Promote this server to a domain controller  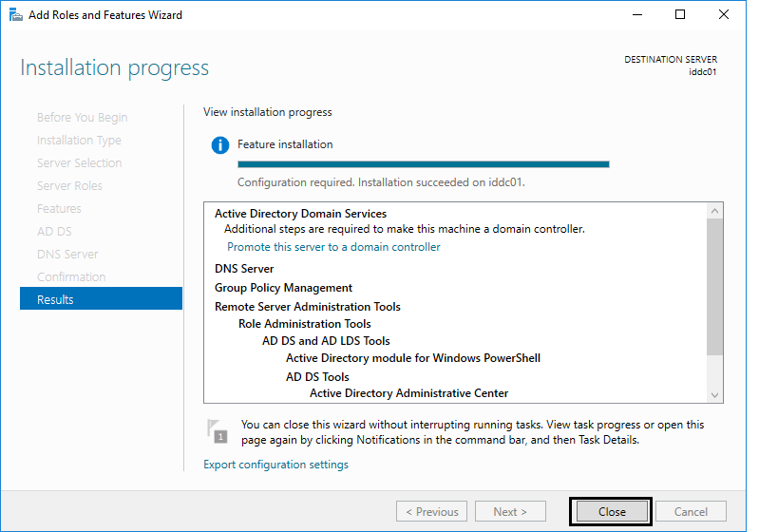[333, 247]
